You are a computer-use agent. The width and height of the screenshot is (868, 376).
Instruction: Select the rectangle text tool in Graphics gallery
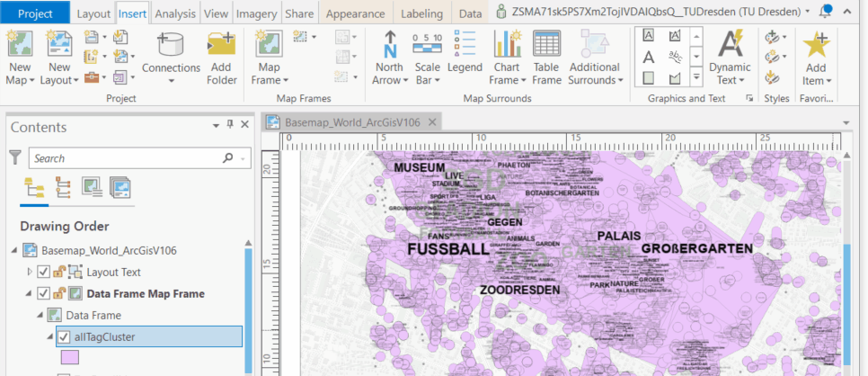[649, 36]
